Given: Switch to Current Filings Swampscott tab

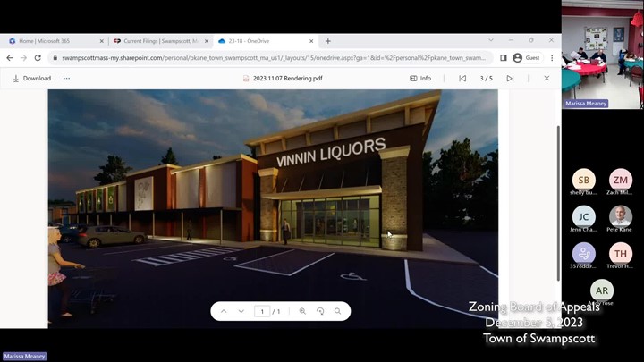Looking at the screenshot, I should click(161, 41).
